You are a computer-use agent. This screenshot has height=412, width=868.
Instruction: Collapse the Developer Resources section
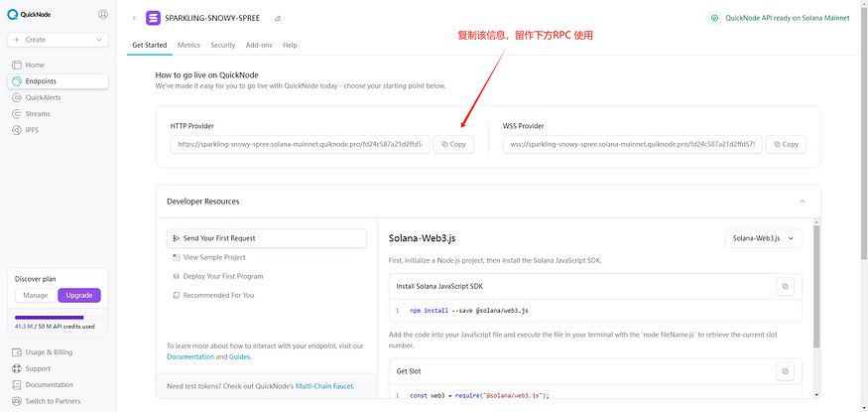[x=803, y=202]
